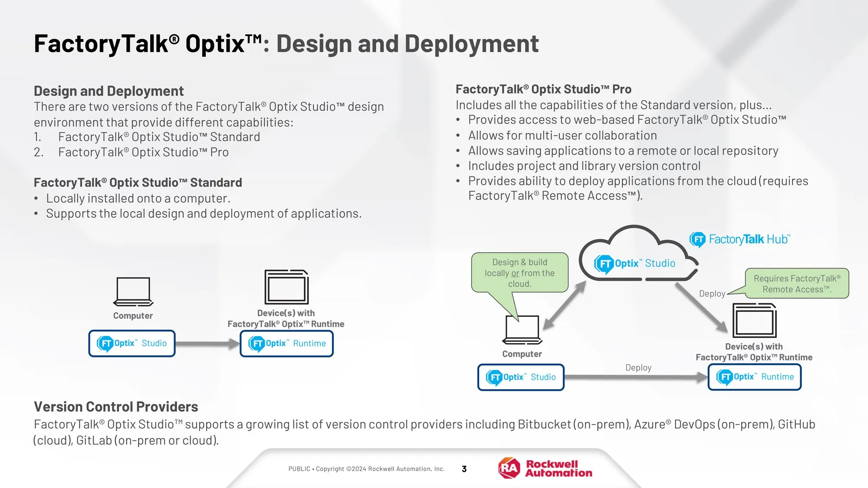
Task: Click the Optix Studio badge under the Pro Computer
Action: pos(521,377)
